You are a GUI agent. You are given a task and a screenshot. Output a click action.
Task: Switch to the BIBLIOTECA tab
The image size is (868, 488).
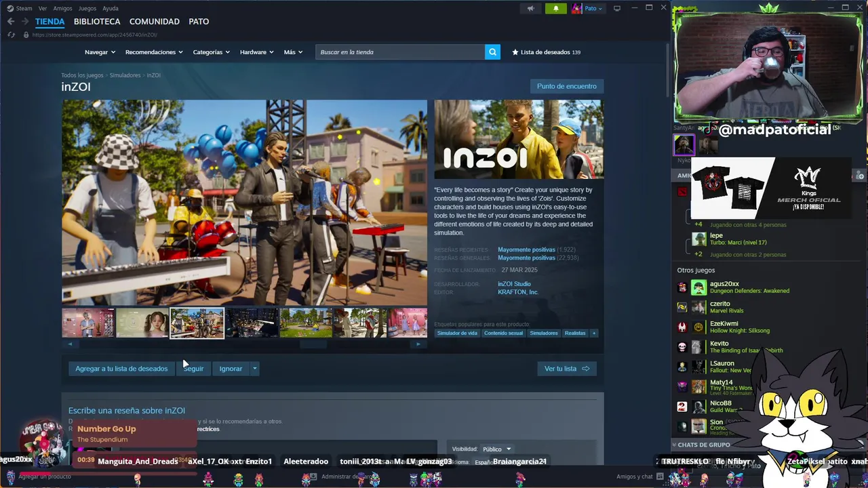pos(97,22)
